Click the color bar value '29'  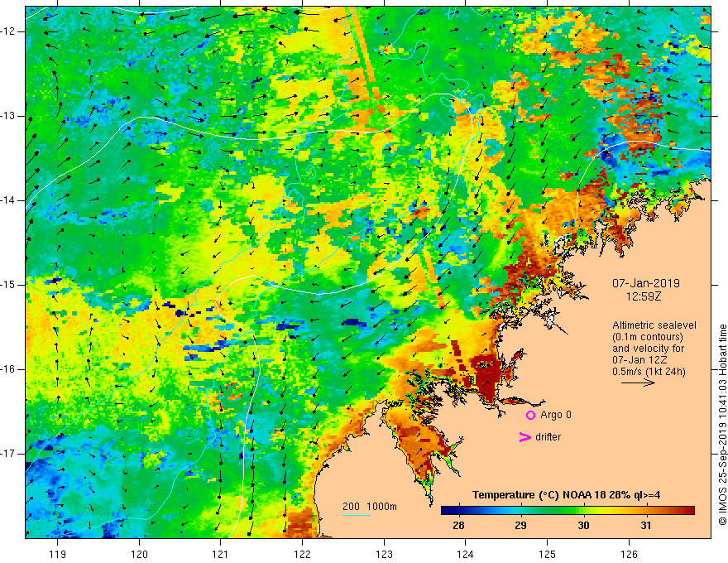click(x=520, y=526)
